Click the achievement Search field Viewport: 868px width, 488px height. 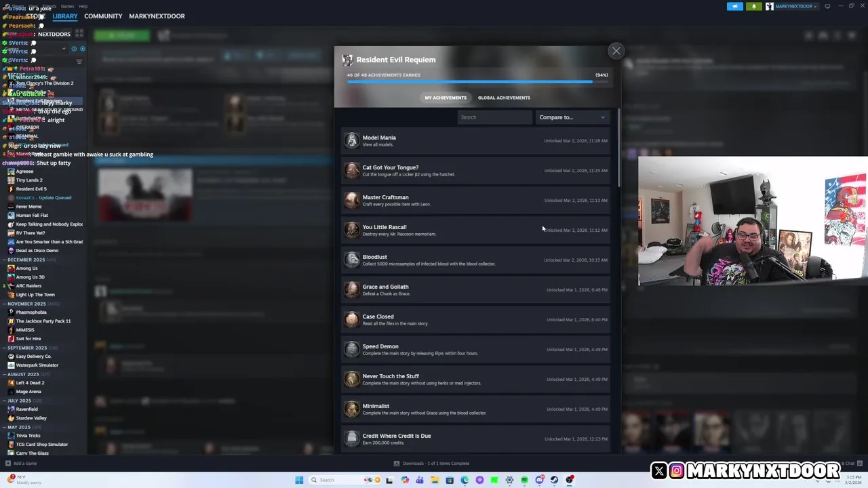pos(494,117)
